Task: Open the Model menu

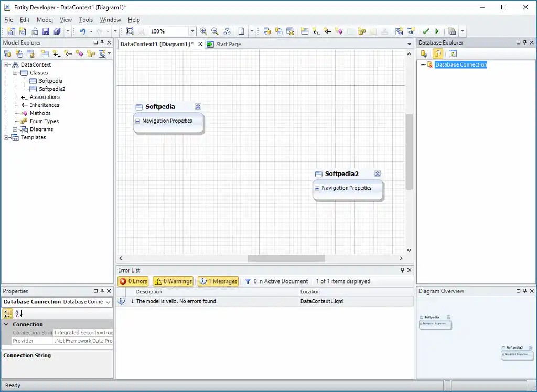Action: pos(44,20)
